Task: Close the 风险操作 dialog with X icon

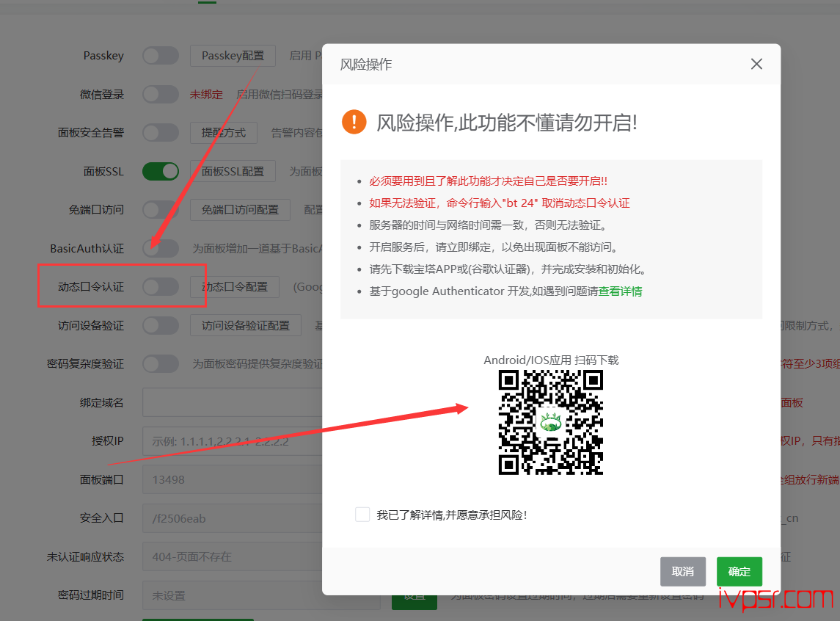Action: coord(757,65)
